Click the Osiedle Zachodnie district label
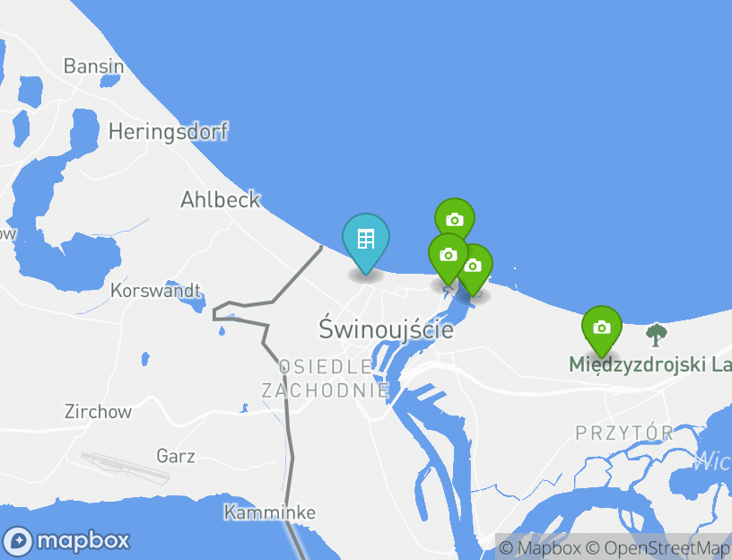 click(x=326, y=379)
